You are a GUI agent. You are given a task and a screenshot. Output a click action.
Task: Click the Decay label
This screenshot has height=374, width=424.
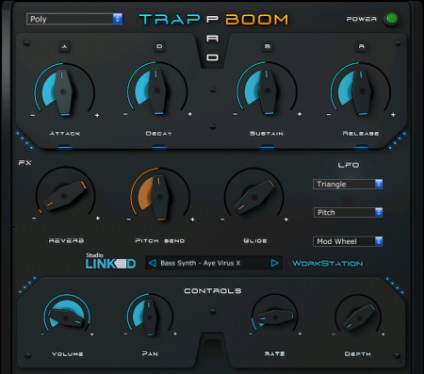pos(159,133)
